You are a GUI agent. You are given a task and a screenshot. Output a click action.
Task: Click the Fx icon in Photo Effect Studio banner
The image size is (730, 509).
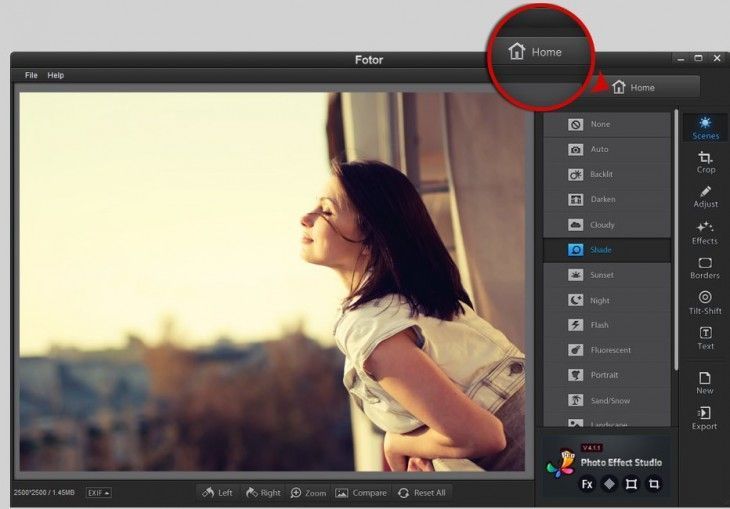pyautogui.click(x=587, y=484)
